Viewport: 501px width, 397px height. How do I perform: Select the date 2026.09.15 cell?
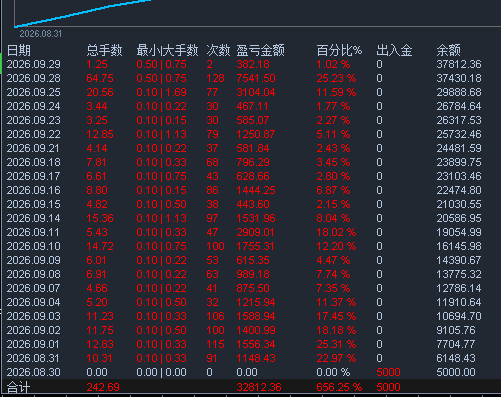click(34, 204)
